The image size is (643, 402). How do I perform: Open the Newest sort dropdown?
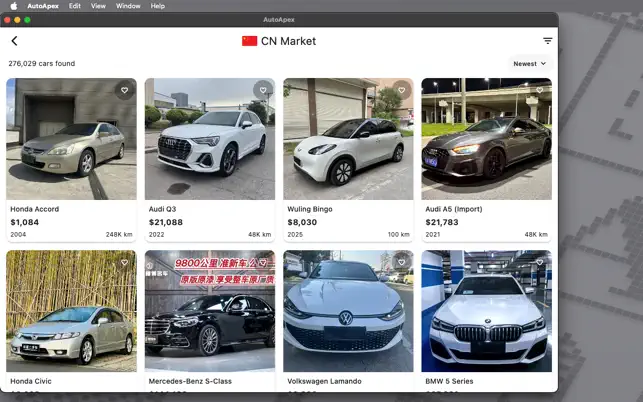click(529, 64)
